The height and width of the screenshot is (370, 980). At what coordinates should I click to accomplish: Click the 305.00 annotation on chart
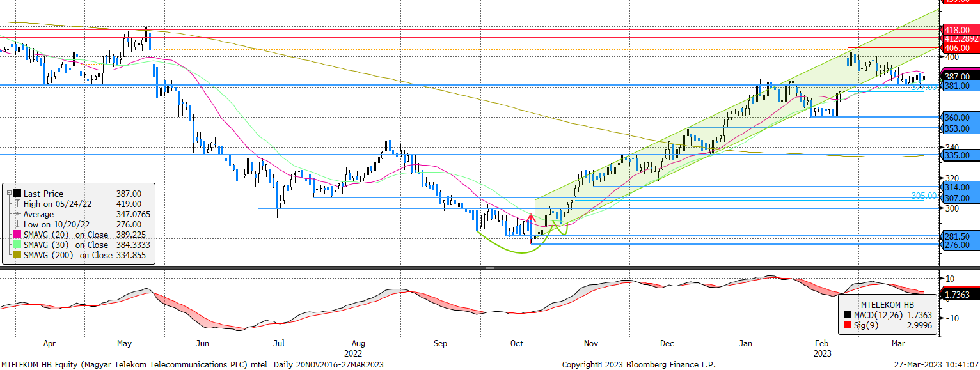[x=924, y=196]
